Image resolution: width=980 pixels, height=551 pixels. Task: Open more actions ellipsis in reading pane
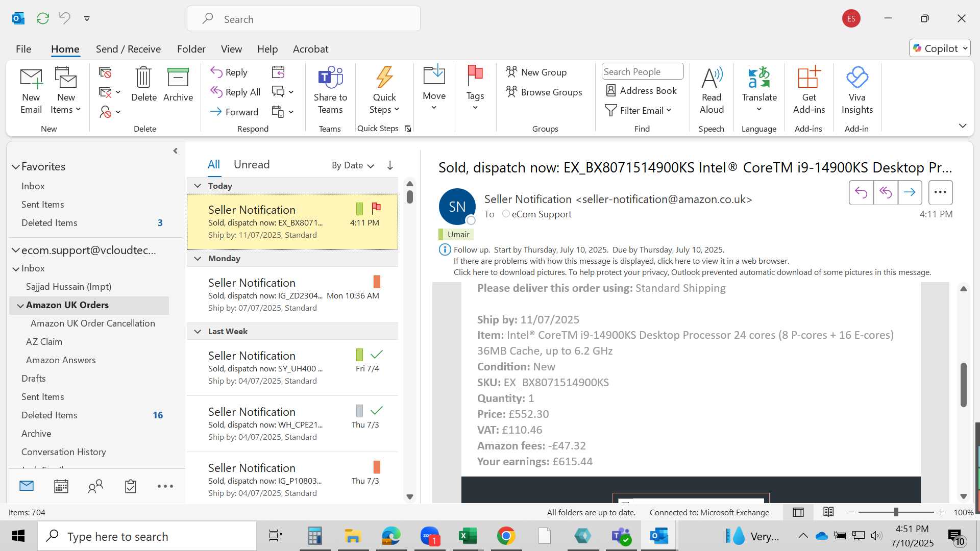pyautogui.click(x=940, y=192)
